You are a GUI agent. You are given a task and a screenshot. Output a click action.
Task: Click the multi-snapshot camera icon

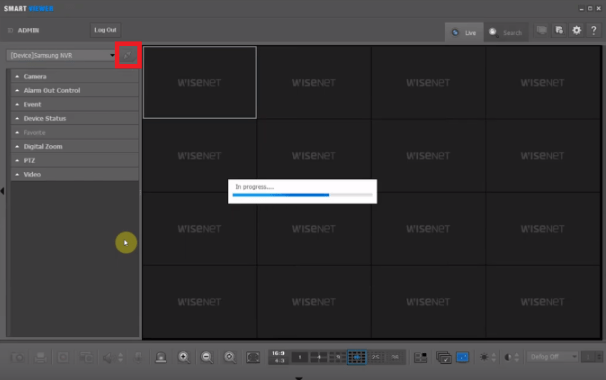point(86,357)
